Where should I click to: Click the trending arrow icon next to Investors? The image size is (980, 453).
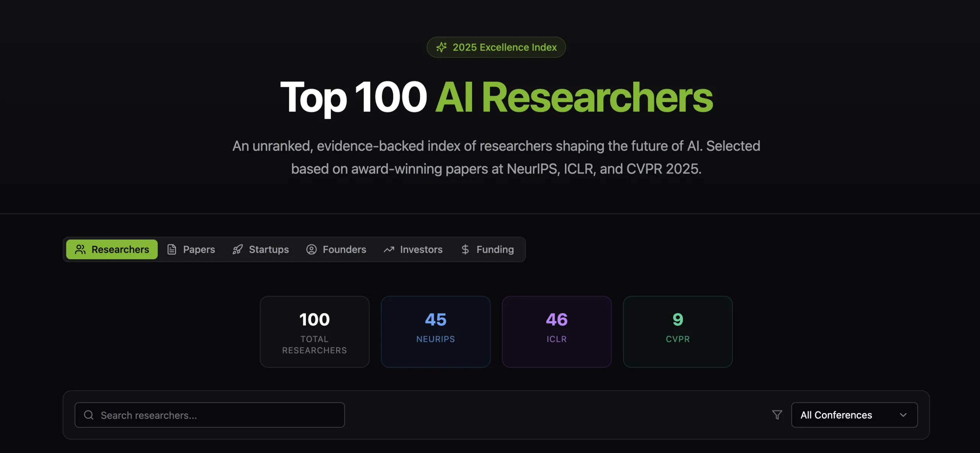pos(389,249)
